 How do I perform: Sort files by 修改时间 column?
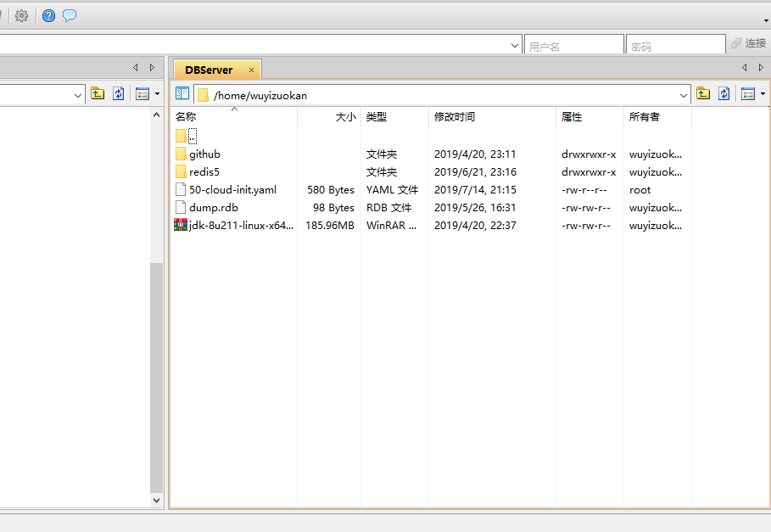492,117
